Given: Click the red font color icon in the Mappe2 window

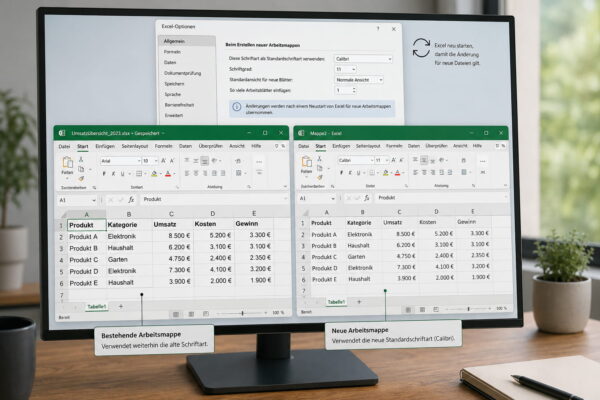Looking at the screenshot, I should pyautogui.click(x=398, y=173).
